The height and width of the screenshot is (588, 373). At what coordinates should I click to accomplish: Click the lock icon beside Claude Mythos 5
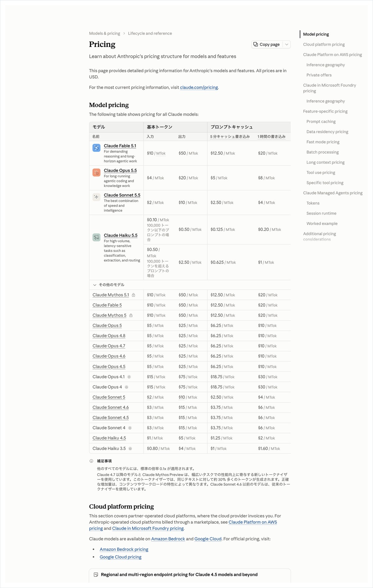click(131, 315)
